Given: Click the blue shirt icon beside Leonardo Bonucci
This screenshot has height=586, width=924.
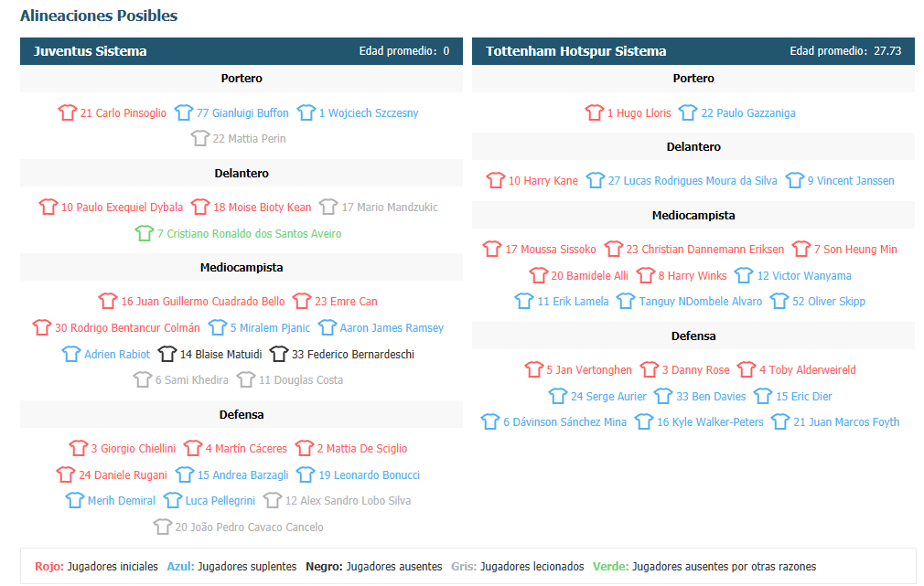Looking at the screenshot, I should [x=306, y=474].
